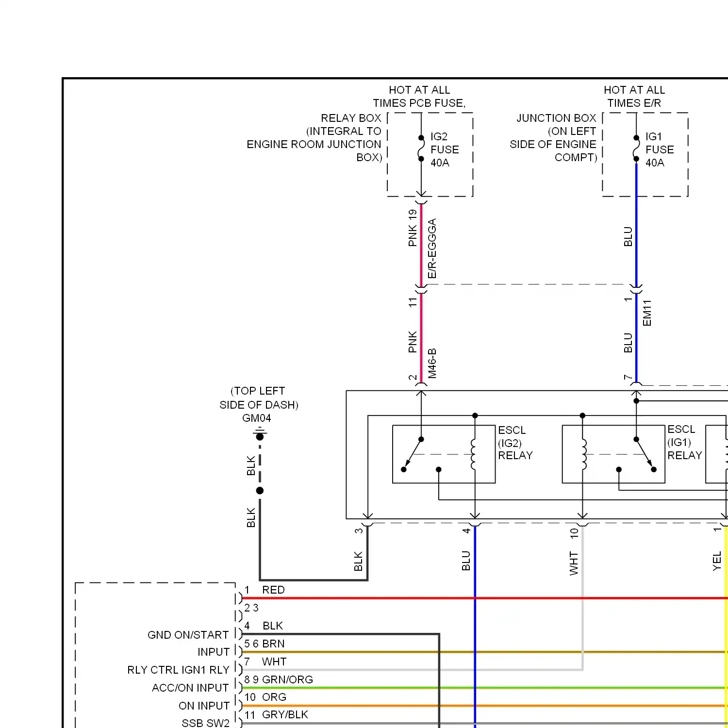The image size is (728, 728).
Task: Click the JUNCTION BOX description text
Action: click(553, 138)
